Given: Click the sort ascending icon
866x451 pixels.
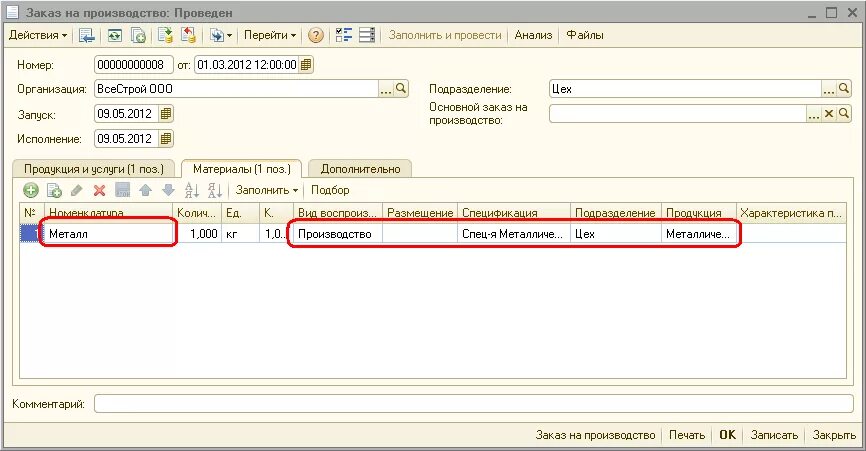Looking at the screenshot, I should tap(192, 190).
